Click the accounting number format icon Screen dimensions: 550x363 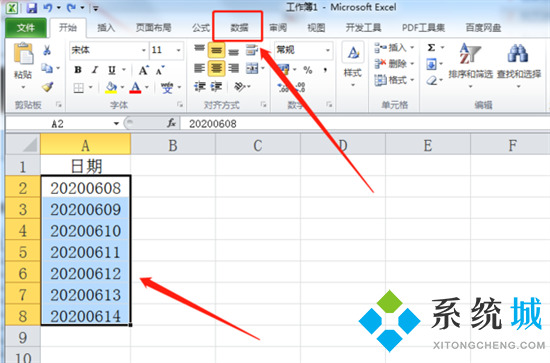coord(283,69)
